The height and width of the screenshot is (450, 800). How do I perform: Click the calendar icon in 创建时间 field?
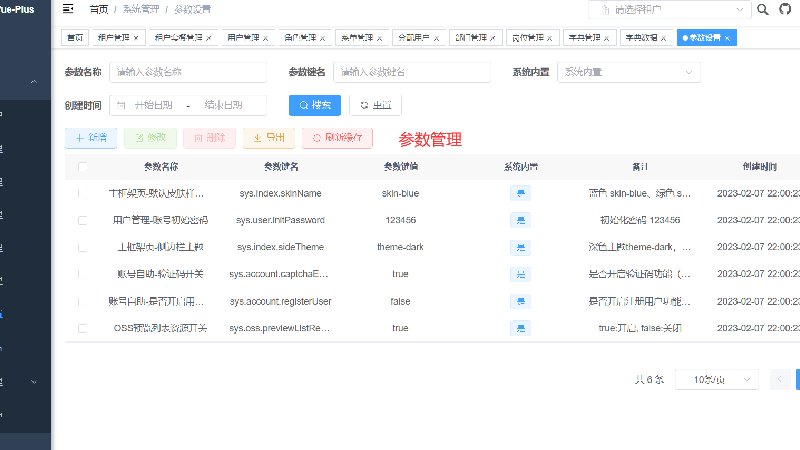click(x=121, y=105)
